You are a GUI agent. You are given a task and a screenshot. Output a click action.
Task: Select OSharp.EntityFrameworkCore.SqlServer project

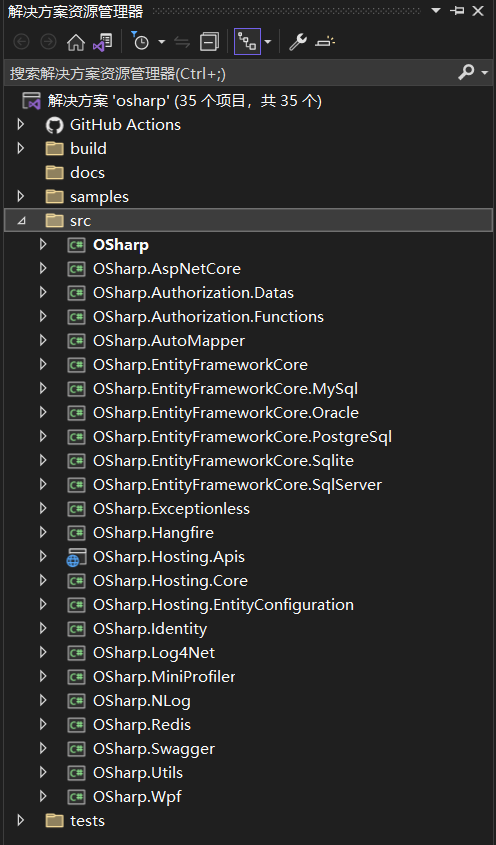[x=237, y=484]
